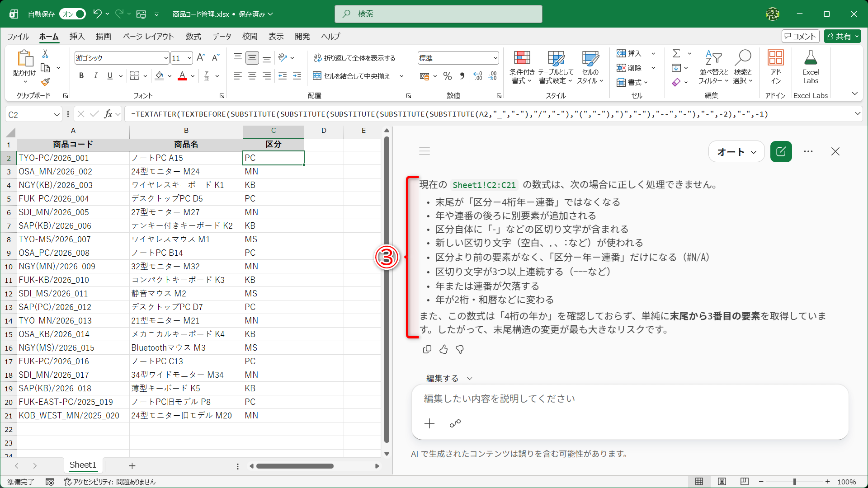Click セルを結合して中央揃え merge button

[x=351, y=76]
